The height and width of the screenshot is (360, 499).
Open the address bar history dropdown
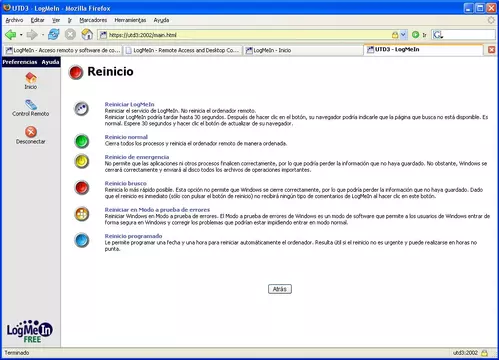[x=403, y=35]
